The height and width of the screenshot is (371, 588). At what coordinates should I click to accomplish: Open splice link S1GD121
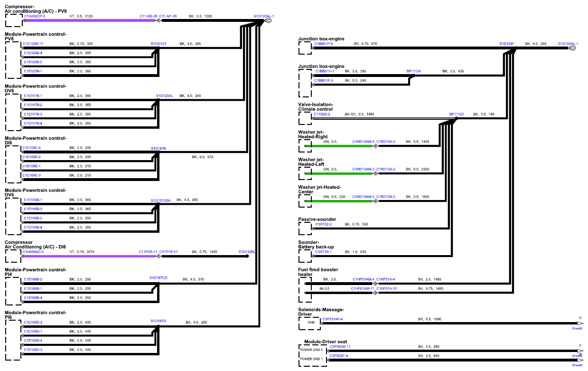click(159, 44)
